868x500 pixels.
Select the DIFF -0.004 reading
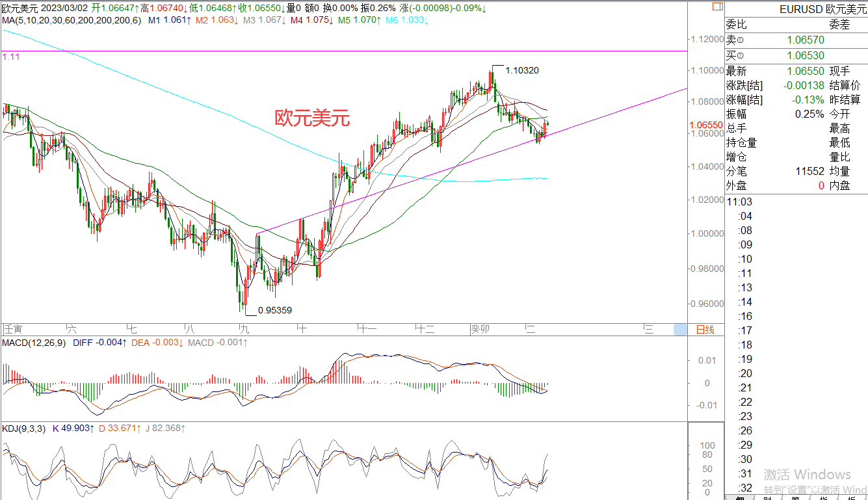[99, 343]
